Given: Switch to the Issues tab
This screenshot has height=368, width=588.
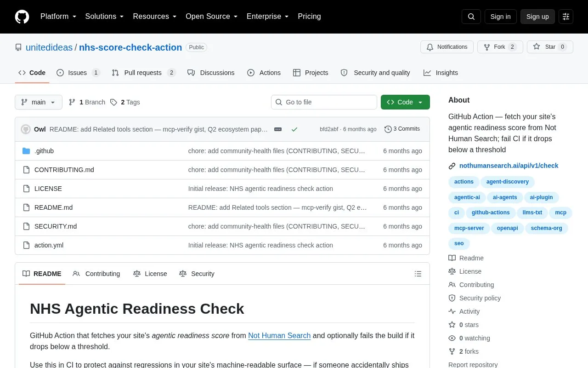Looking at the screenshot, I should click(78, 73).
